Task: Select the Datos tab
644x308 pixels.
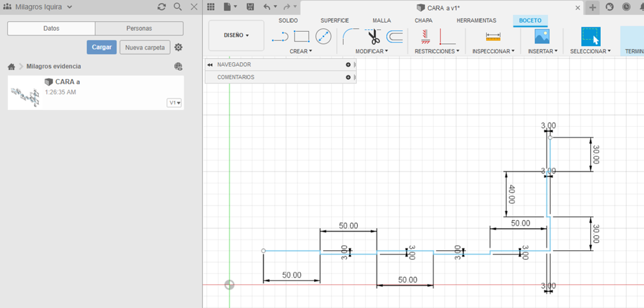Action: coord(51,29)
